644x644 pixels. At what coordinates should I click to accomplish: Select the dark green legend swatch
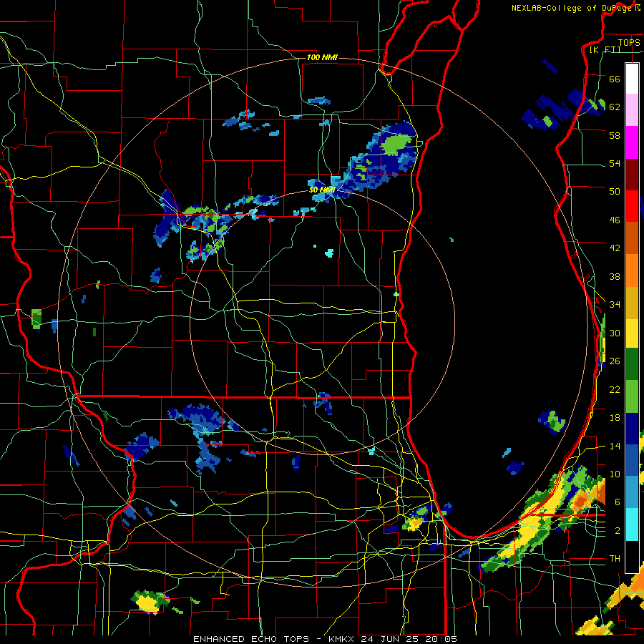pyautogui.click(x=632, y=364)
